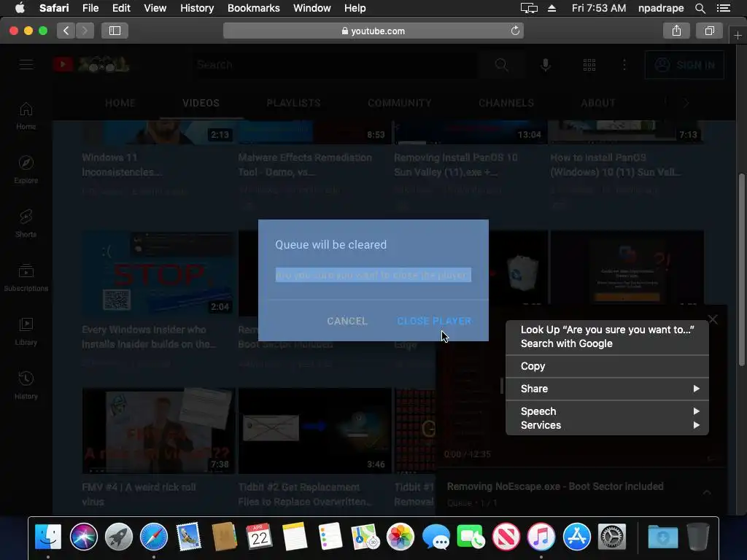Open the STOP error video thumbnail

pos(158,273)
